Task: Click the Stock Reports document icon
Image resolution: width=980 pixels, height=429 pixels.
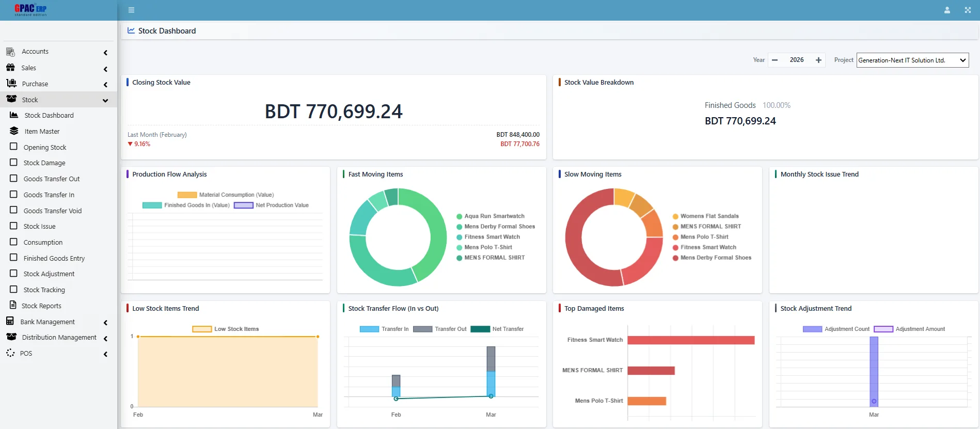Action: click(13, 306)
